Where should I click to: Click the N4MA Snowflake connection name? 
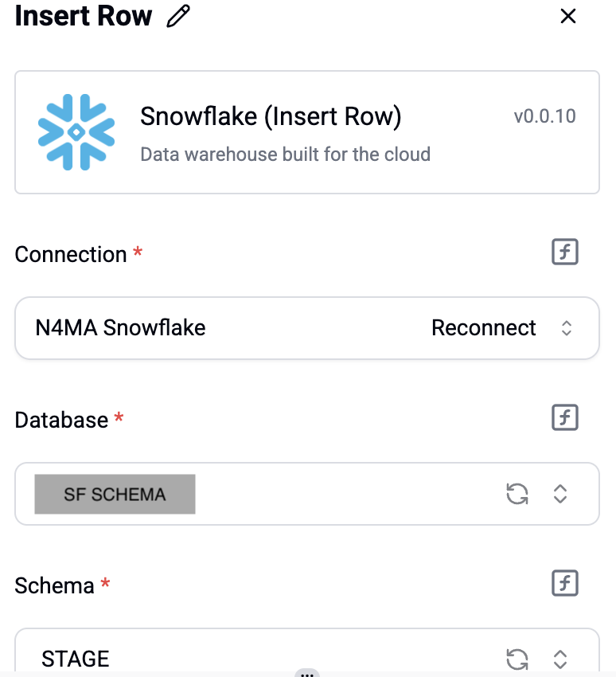pos(121,328)
